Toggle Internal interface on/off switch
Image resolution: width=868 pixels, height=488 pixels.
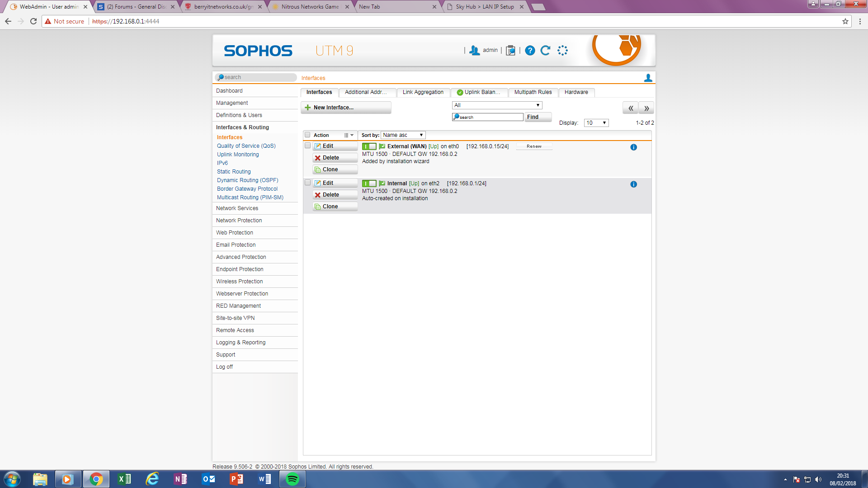369,183
